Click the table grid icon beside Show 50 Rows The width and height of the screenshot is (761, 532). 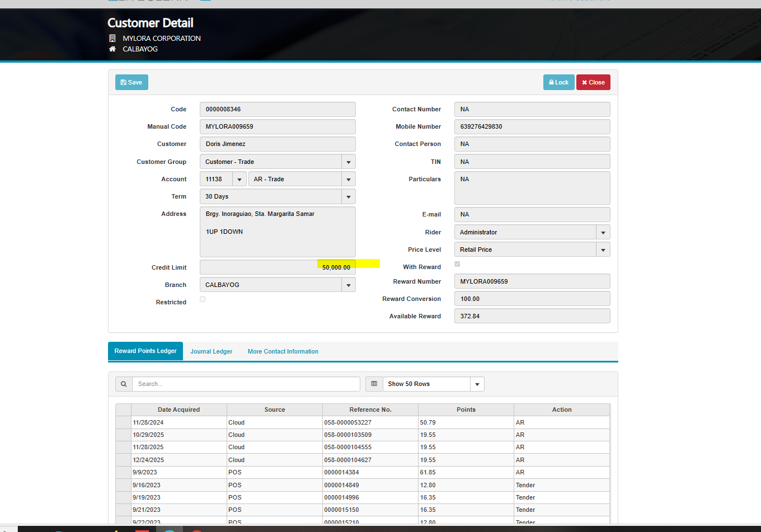(x=374, y=384)
